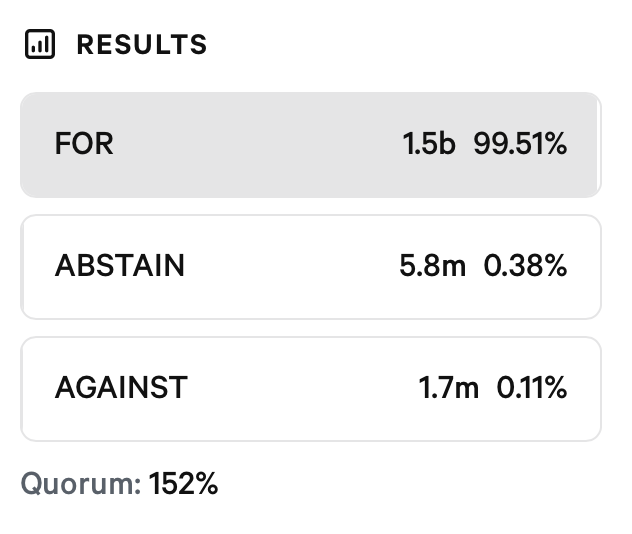Click the RESULTS heading text
The height and width of the screenshot is (534, 632).
point(142,44)
